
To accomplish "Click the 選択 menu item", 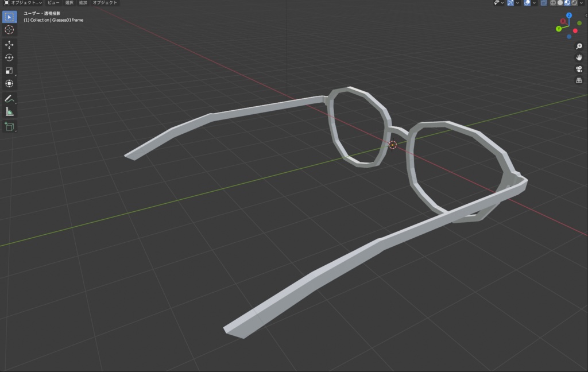I will (x=69, y=3).
